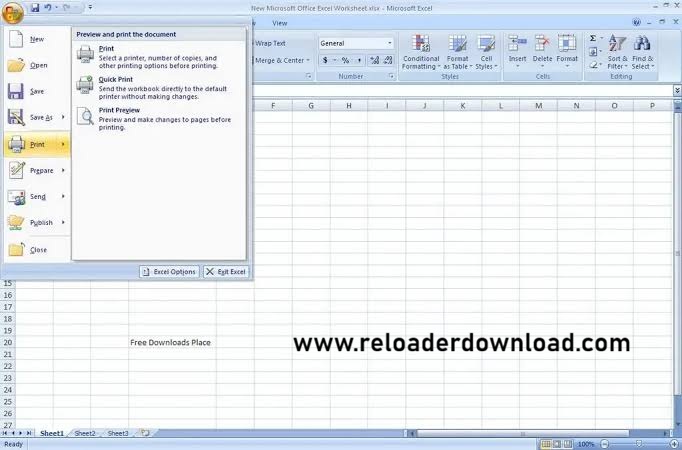This screenshot has height=450, width=682.
Task: Open Number group dialog launcher
Action: tap(391, 76)
